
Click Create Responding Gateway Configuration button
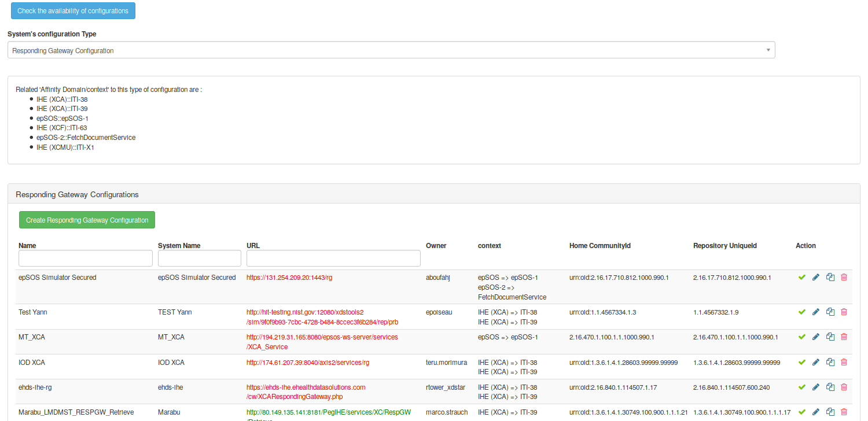(x=87, y=220)
